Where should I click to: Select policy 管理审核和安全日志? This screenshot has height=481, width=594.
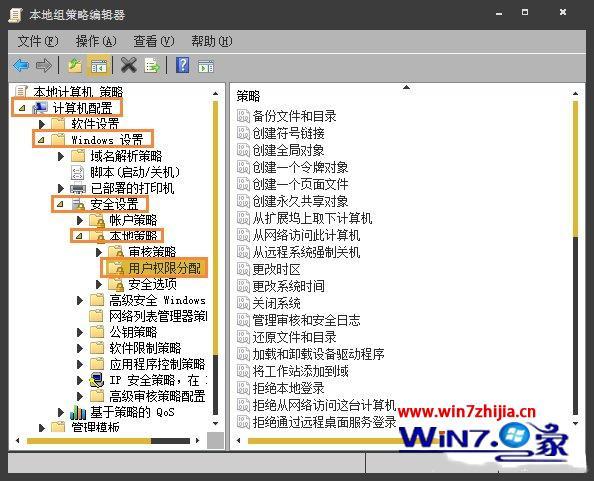tap(306, 320)
